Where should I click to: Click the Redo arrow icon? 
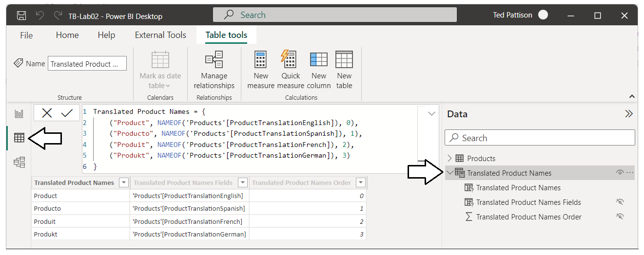[58, 16]
